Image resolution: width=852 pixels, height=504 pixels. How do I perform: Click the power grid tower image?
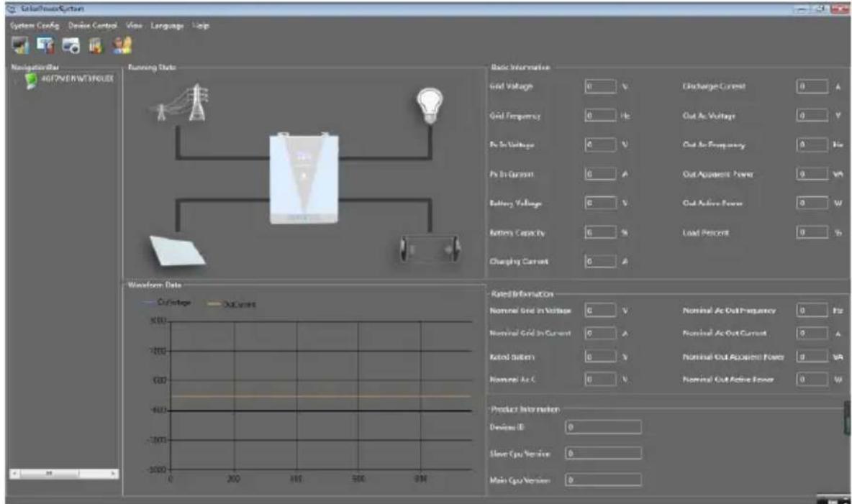click(181, 103)
